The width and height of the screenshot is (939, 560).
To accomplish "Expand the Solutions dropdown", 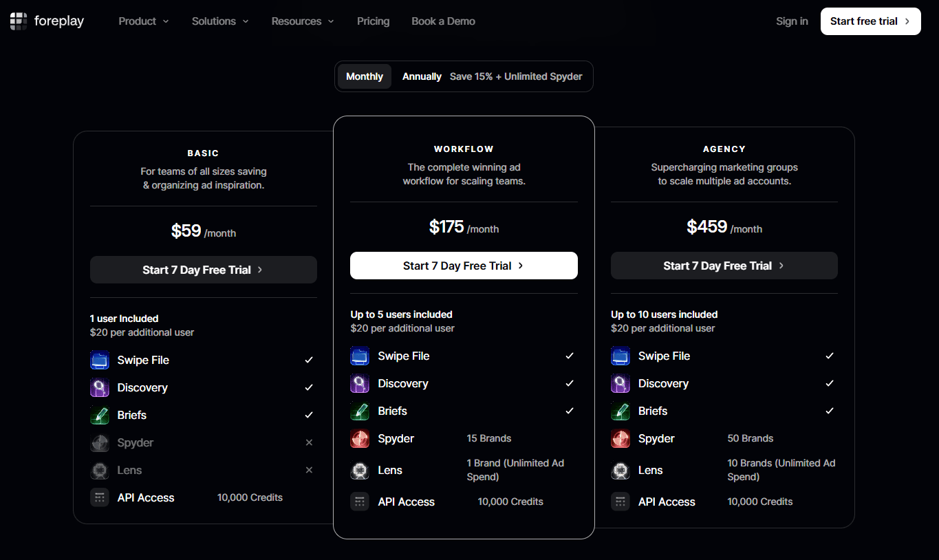I will (x=219, y=21).
